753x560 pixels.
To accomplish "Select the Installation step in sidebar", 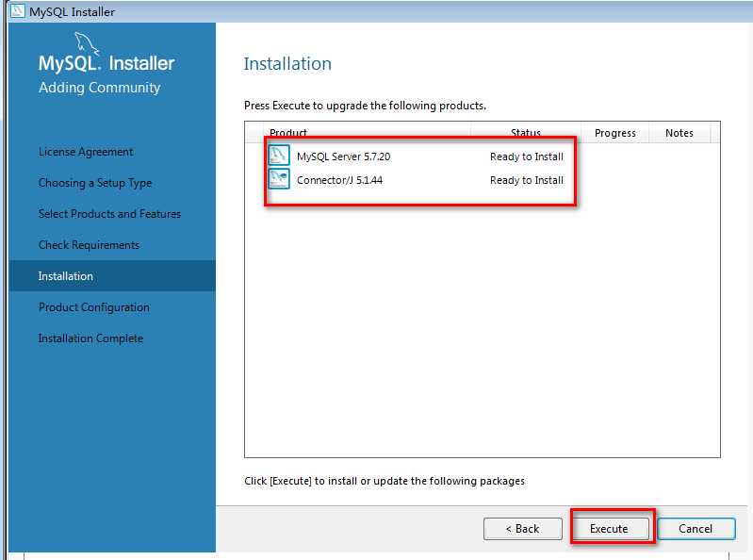I will [x=112, y=276].
